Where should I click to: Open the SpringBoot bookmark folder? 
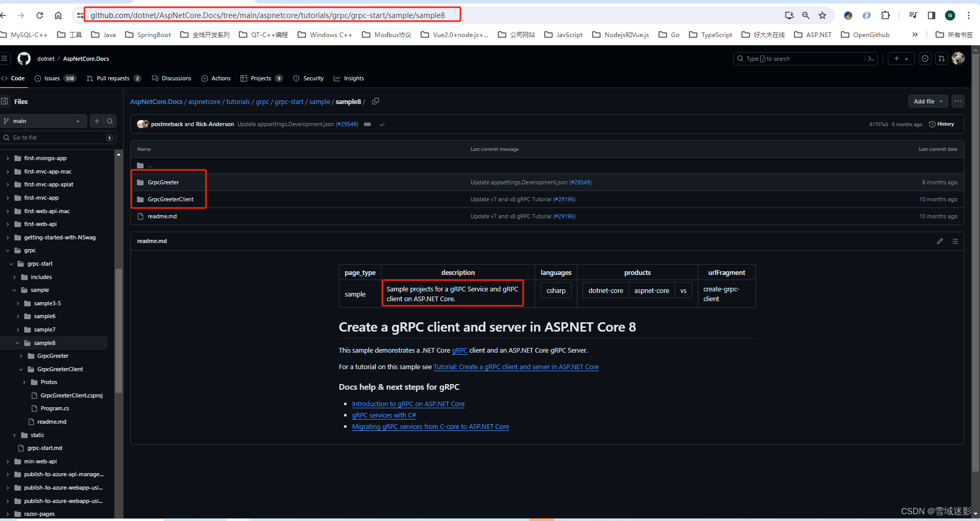[148, 34]
